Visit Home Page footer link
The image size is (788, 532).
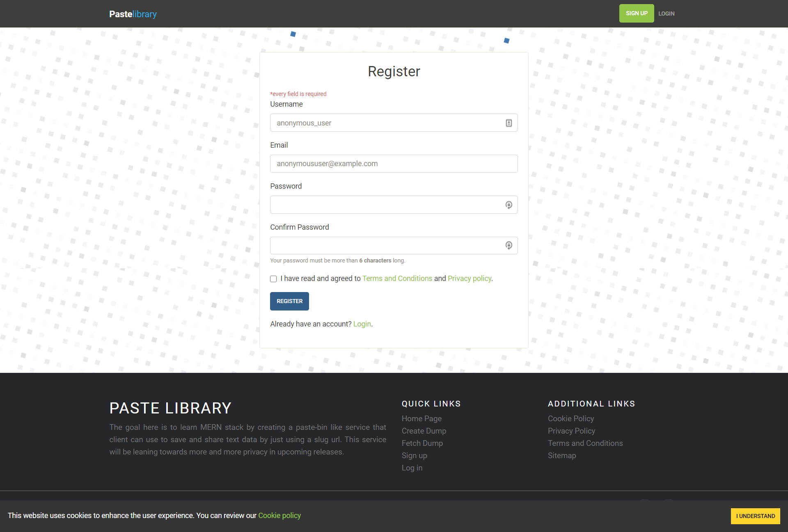pyautogui.click(x=421, y=418)
